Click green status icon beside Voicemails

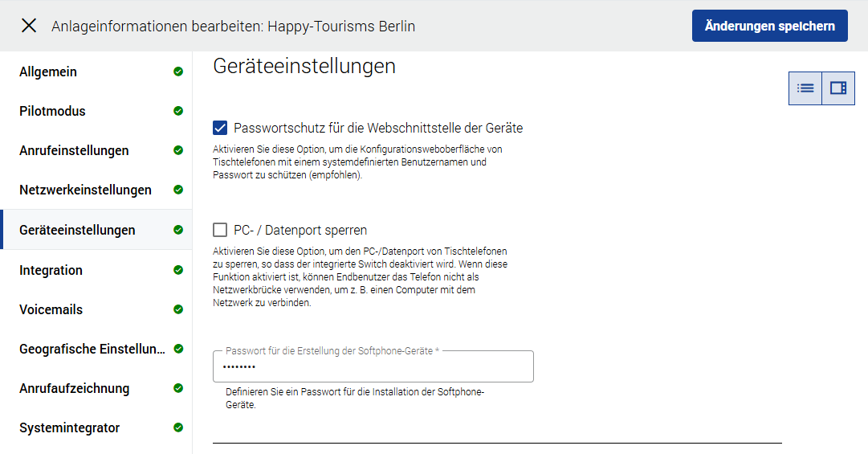click(178, 309)
